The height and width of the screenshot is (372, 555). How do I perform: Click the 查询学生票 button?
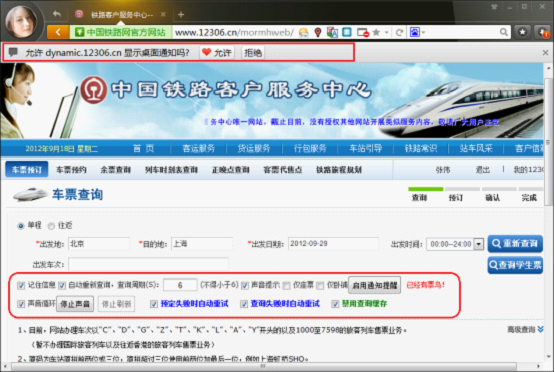[515, 265]
